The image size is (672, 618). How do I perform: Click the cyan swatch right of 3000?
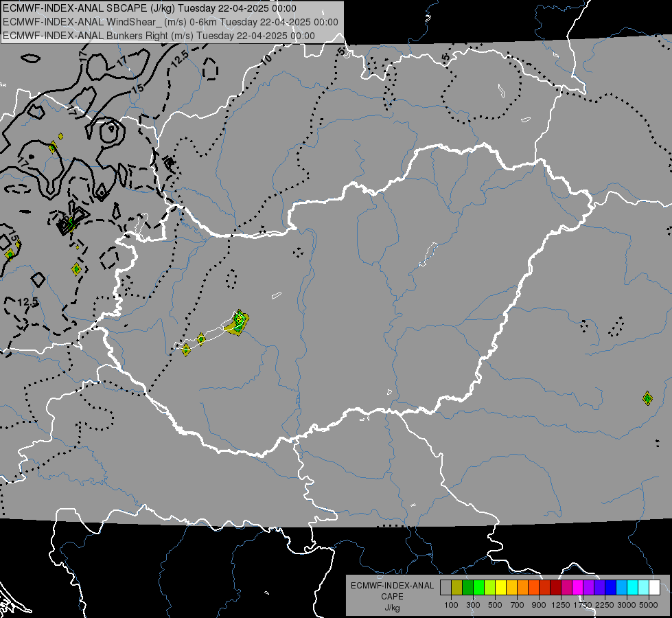(x=633, y=587)
